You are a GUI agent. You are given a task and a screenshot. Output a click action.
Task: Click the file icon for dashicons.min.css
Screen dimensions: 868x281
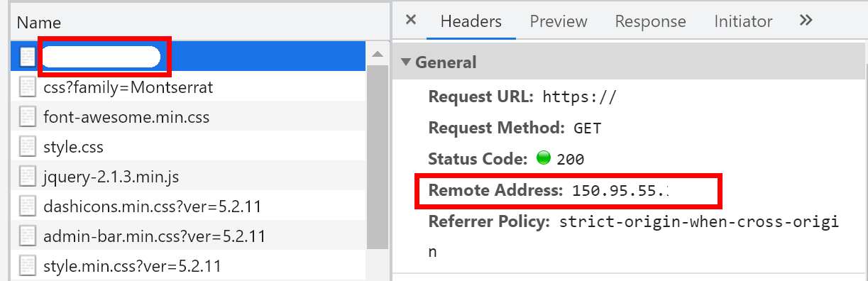[28, 206]
